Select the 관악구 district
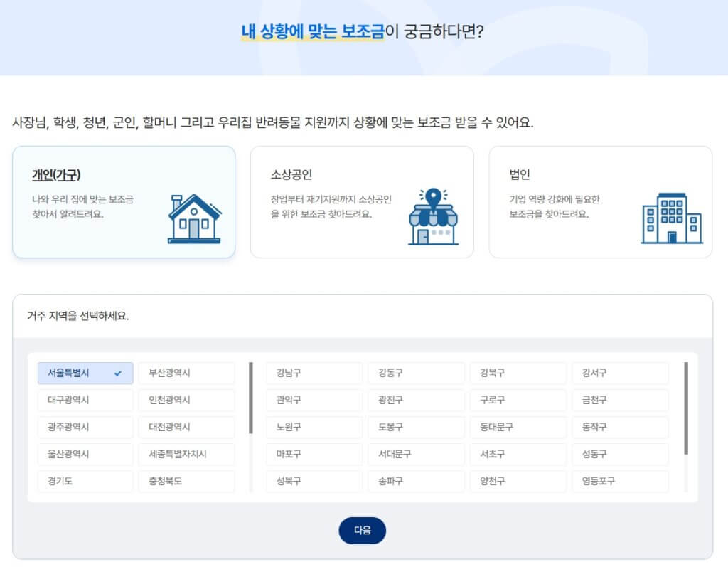This screenshot has width=728, height=567. [314, 400]
